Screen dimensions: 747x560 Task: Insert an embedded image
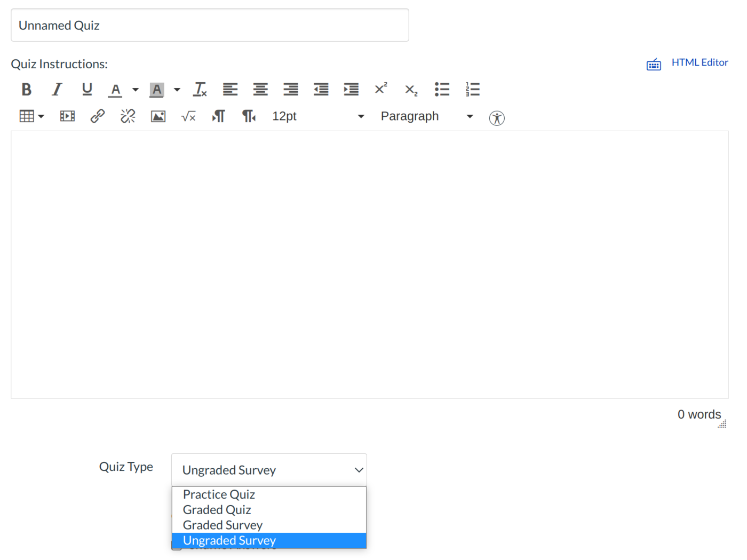pos(158,116)
